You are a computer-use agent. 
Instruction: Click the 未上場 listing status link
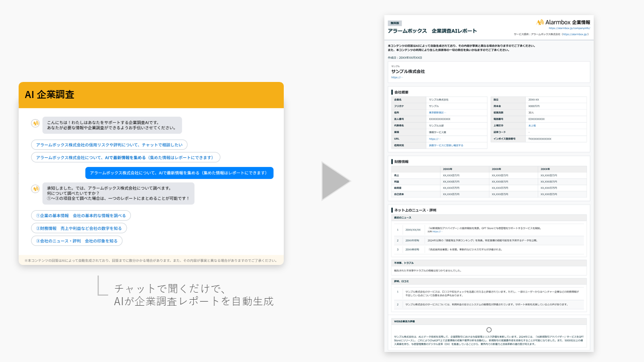point(531,126)
